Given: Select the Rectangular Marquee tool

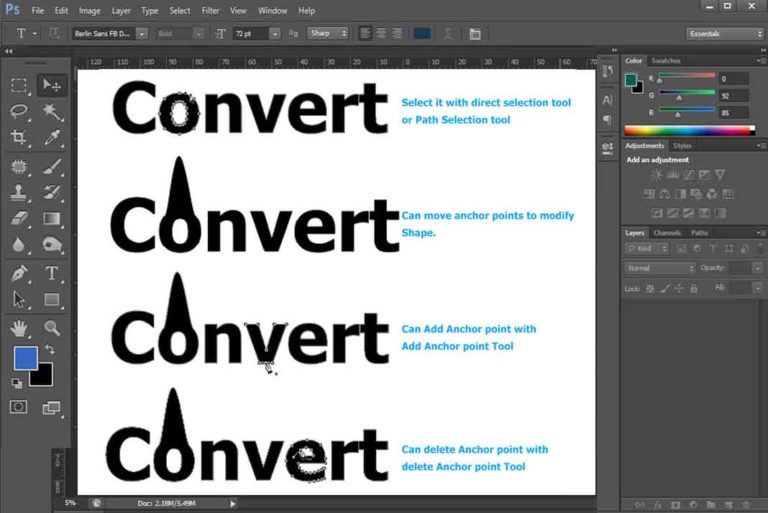Looking at the screenshot, I should [x=19, y=85].
